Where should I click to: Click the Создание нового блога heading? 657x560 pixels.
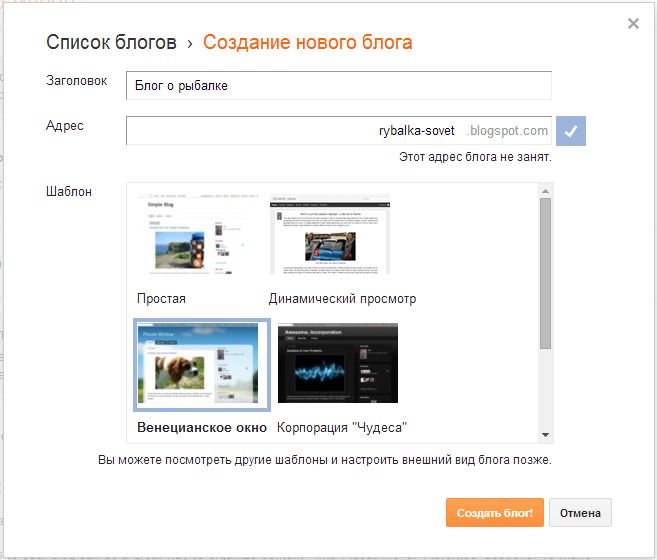pyautogui.click(x=307, y=42)
